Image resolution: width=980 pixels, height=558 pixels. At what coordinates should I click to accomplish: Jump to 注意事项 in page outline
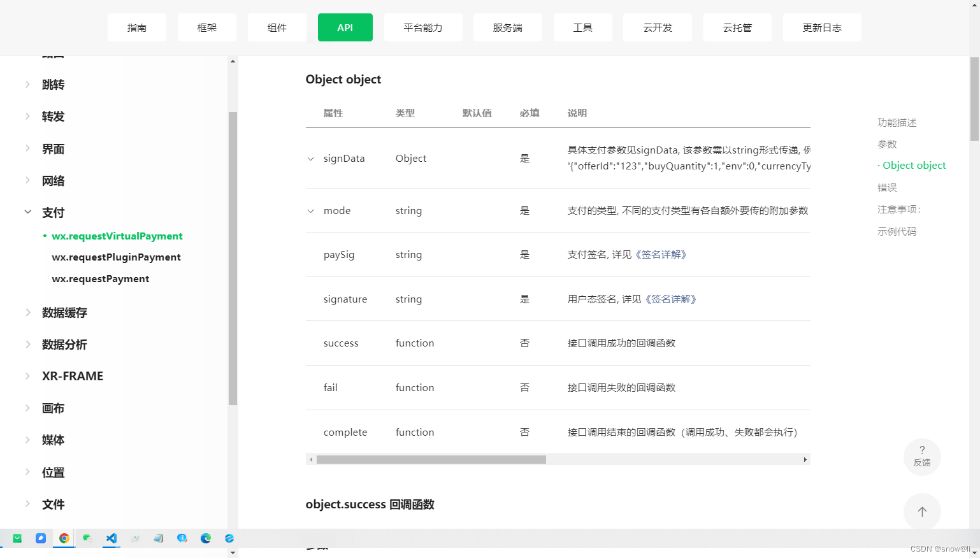pyautogui.click(x=898, y=209)
